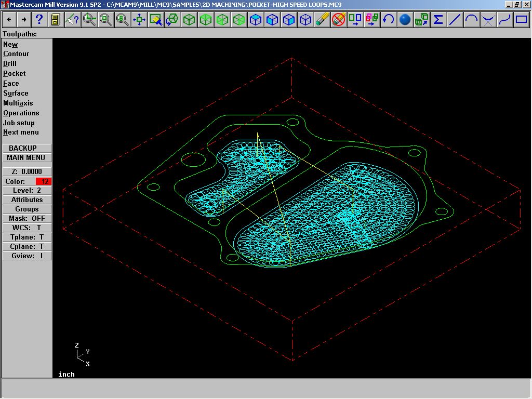The height and width of the screenshot is (399, 532).
Task: Click the Undelete crossed-out eraser icon
Action: pyautogui.click(x=339, y=20)
